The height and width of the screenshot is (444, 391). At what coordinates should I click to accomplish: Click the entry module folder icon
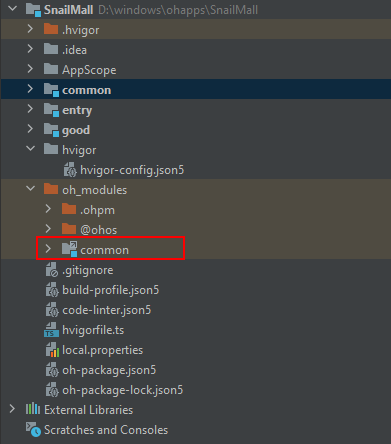coord(51,110)
